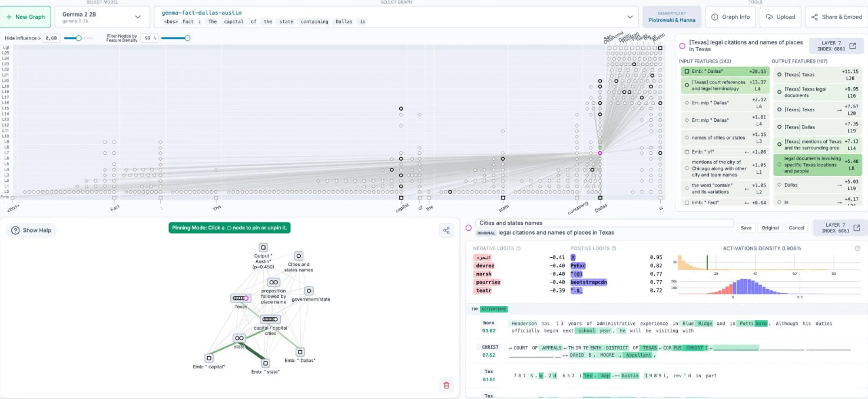Adjust the Hide Influence slider handle
868x399 pixels.
pyautogui.click(x=78, y=38)
